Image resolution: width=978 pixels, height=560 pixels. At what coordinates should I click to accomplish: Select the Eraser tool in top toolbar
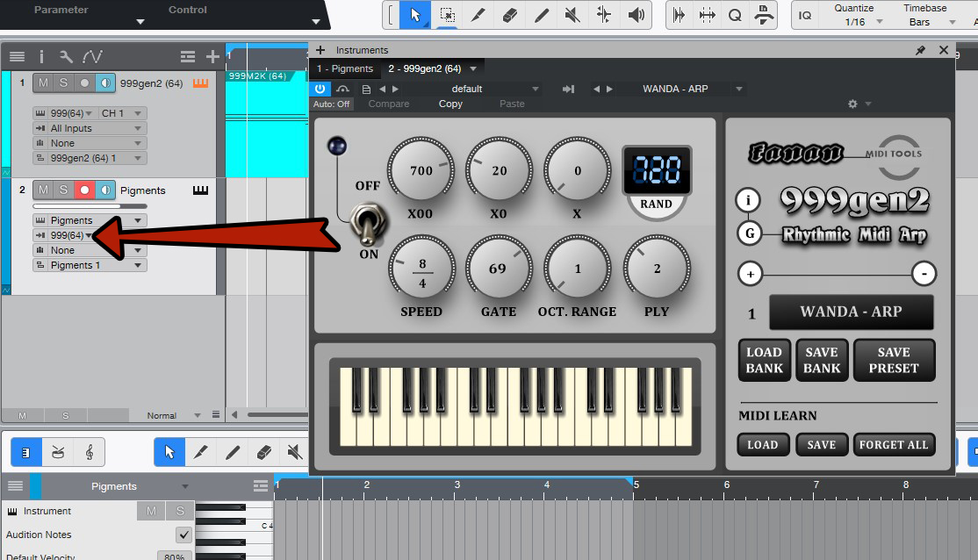click(509, 15)
